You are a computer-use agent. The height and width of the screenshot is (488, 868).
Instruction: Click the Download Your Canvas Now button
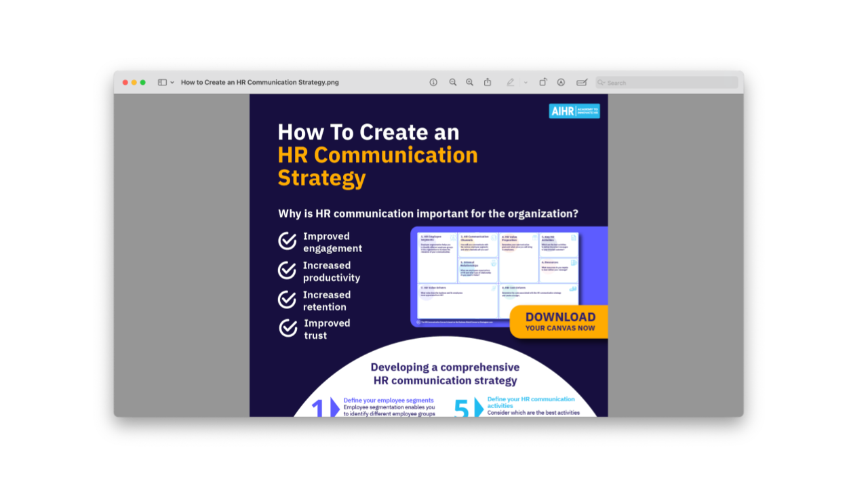tap(559, 322)
